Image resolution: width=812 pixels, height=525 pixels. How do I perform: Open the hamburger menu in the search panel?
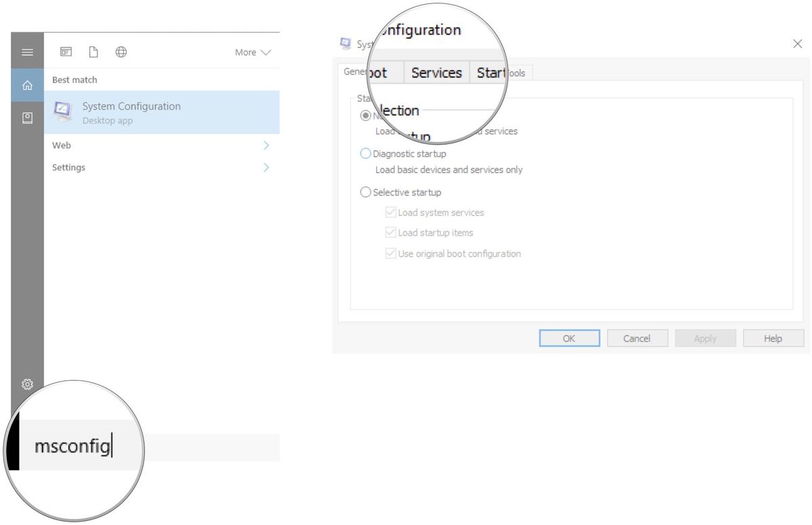[27, 51]
